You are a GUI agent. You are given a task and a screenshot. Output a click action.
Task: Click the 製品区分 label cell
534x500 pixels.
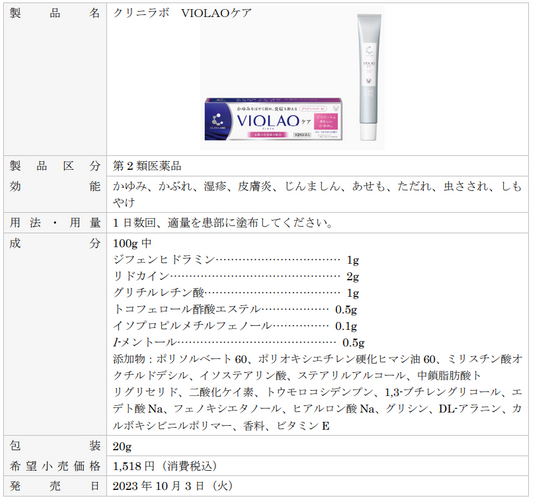pos(54,166)
